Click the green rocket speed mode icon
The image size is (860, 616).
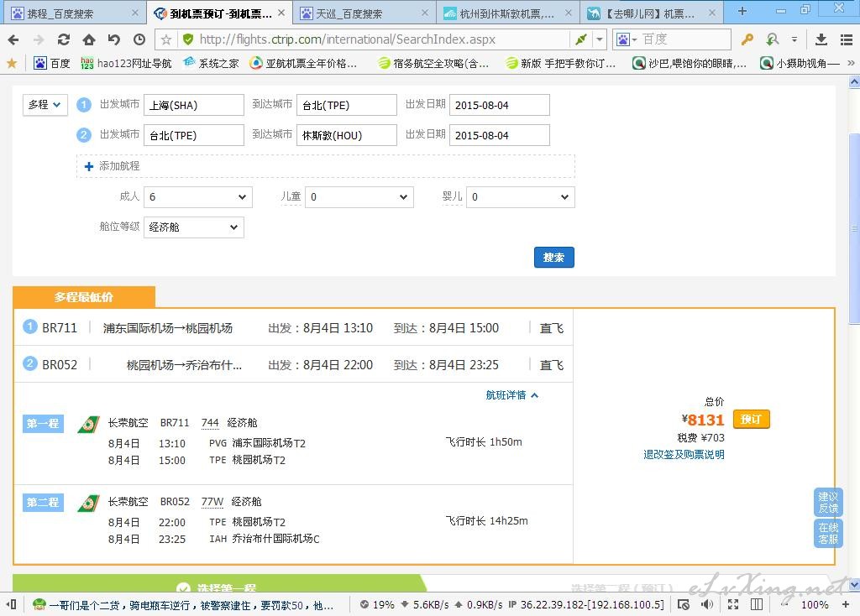point(580,39)
